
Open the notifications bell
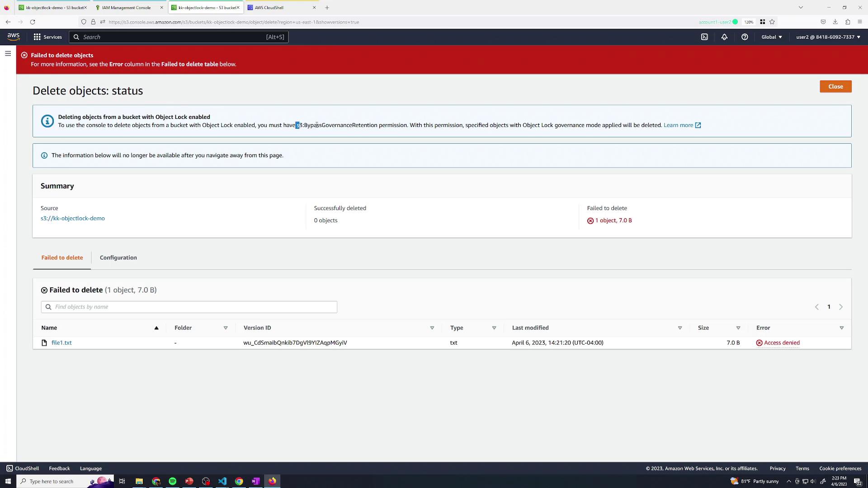[x=724, y=37]
